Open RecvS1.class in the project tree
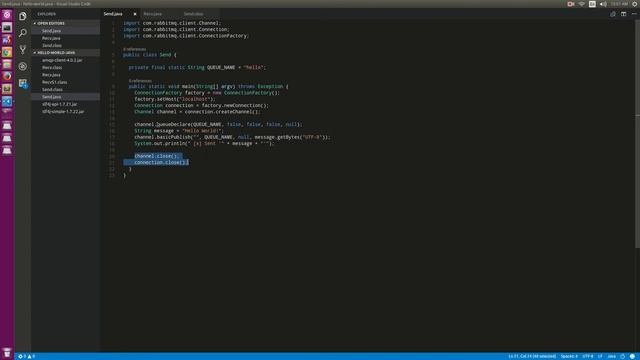Screen dimensions: 640x360 (x=65, y=82)
